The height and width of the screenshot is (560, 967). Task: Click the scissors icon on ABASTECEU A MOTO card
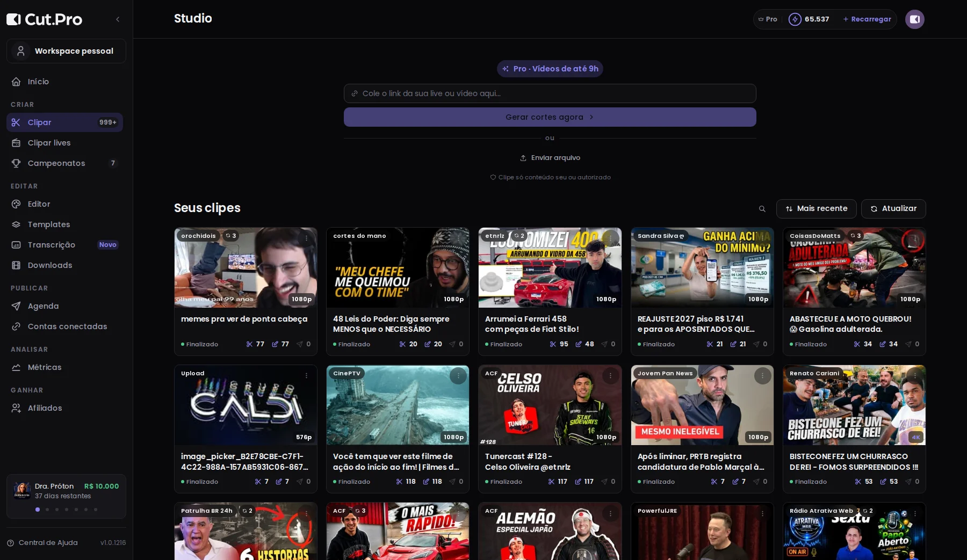coord(857,344)
